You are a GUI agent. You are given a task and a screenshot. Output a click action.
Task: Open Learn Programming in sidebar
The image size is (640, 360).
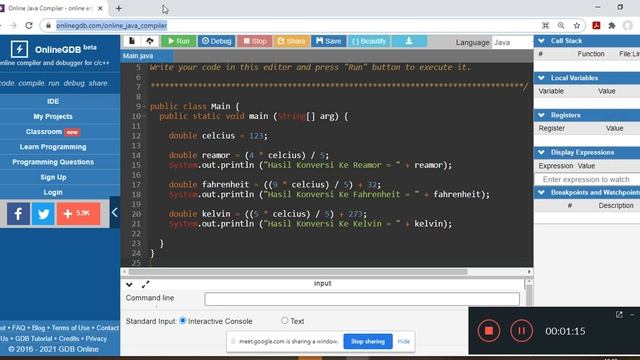point(53,147)
